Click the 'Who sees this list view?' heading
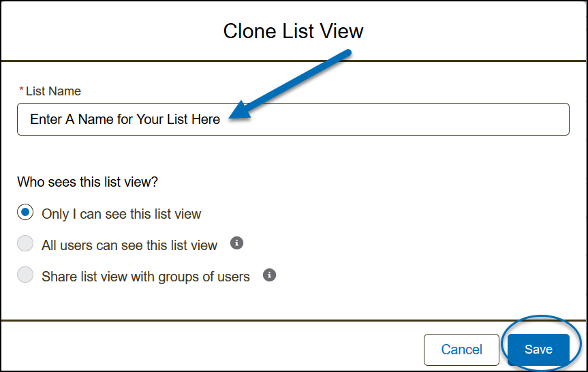This screenshot has height=372, width=588. (87, 182)
